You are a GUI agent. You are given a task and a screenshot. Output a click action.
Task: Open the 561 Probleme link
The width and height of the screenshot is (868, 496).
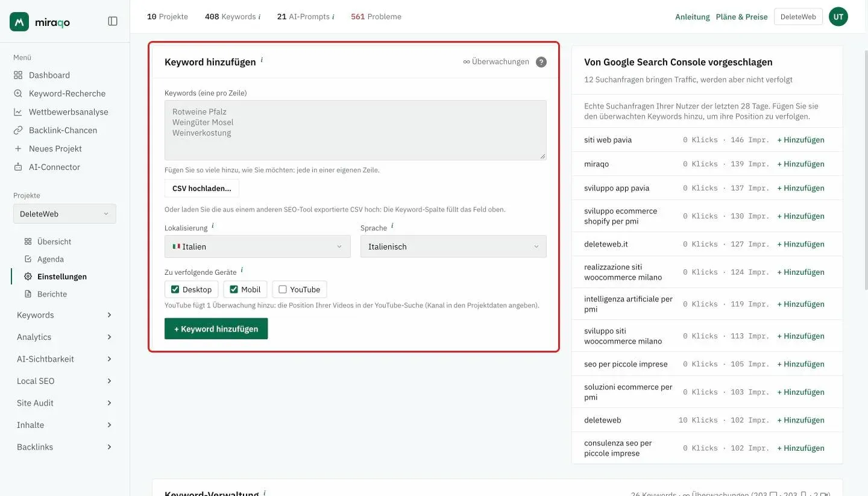pos(376,17)
